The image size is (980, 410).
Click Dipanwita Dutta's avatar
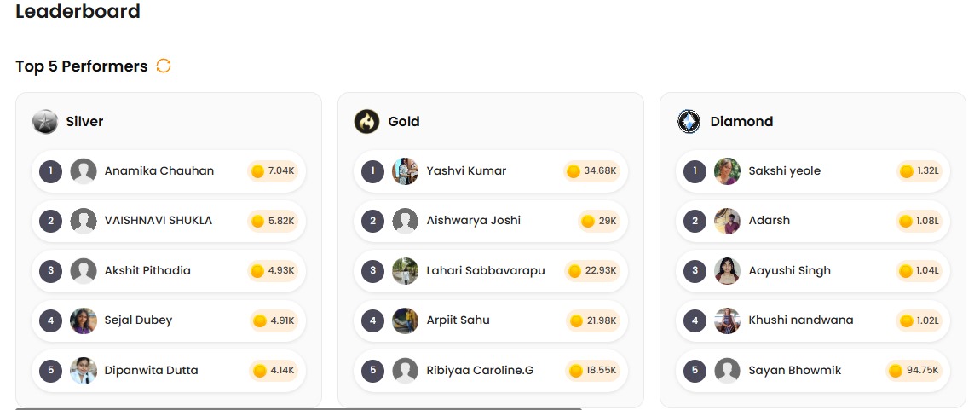point(84,371)
